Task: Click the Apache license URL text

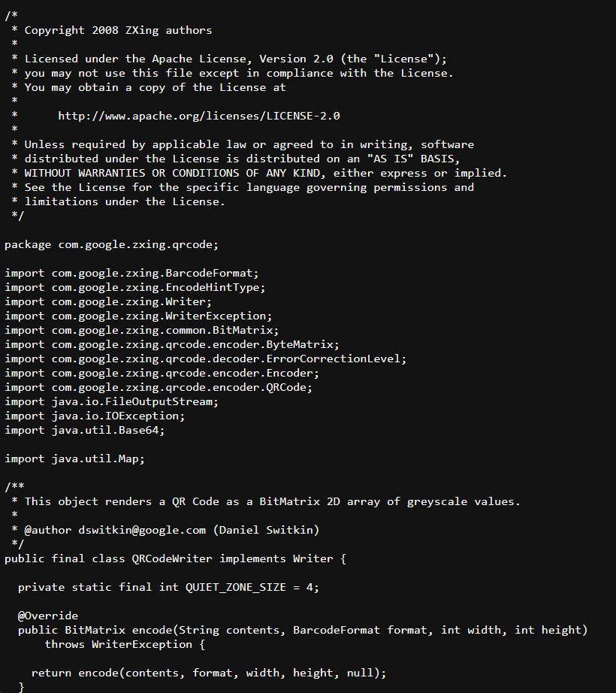Action: coord(199,116)
